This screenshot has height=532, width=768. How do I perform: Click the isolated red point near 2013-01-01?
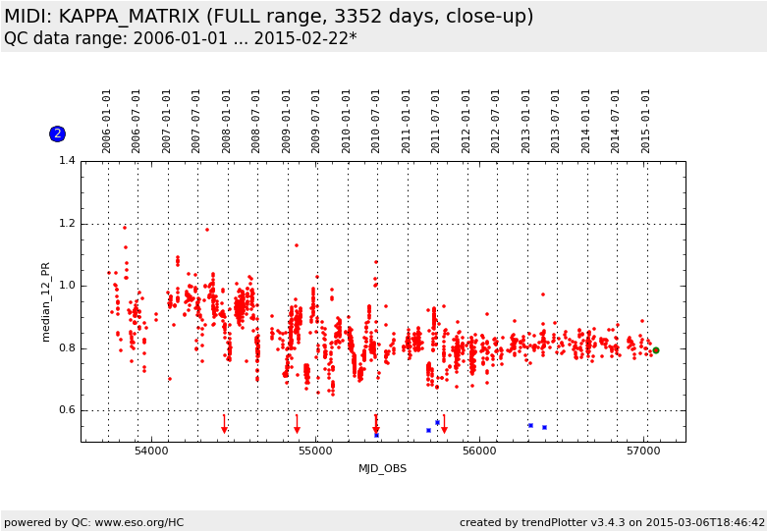pos(542,294)
